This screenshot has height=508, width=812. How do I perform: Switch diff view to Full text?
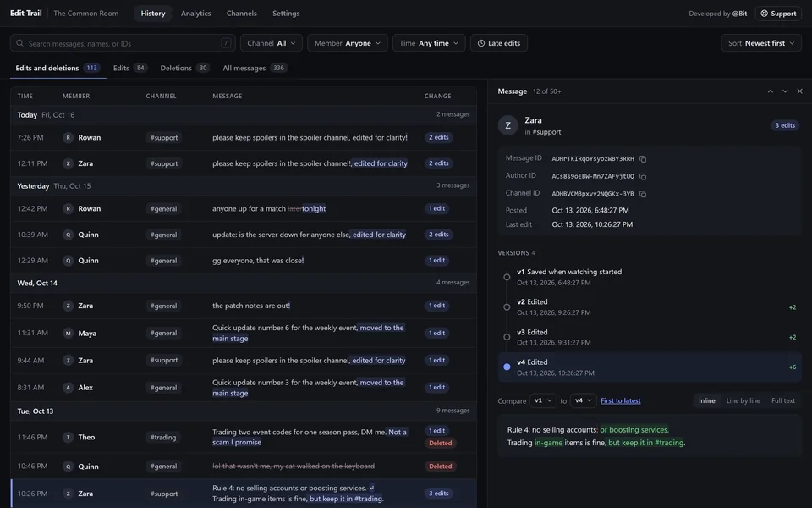[783, 400]
